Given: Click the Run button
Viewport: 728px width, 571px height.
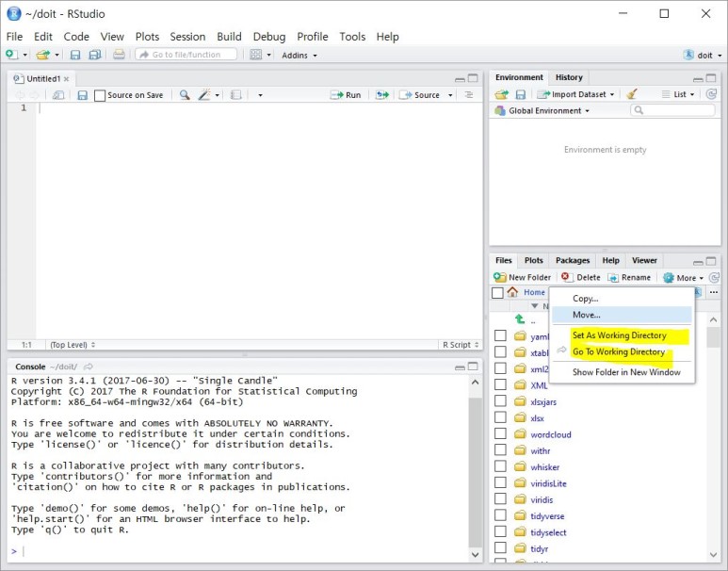Looking at the screenshot, I should [x=346, y=95].
